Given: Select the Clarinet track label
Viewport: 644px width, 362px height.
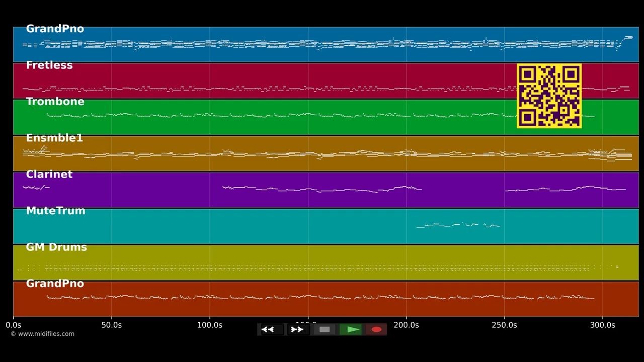Looking at the screenshot, I should 49,174.
